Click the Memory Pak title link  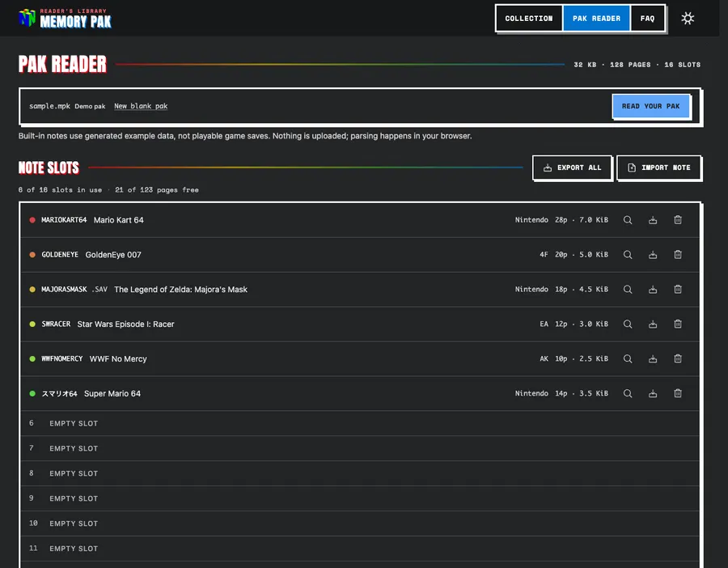coord(75,22)
